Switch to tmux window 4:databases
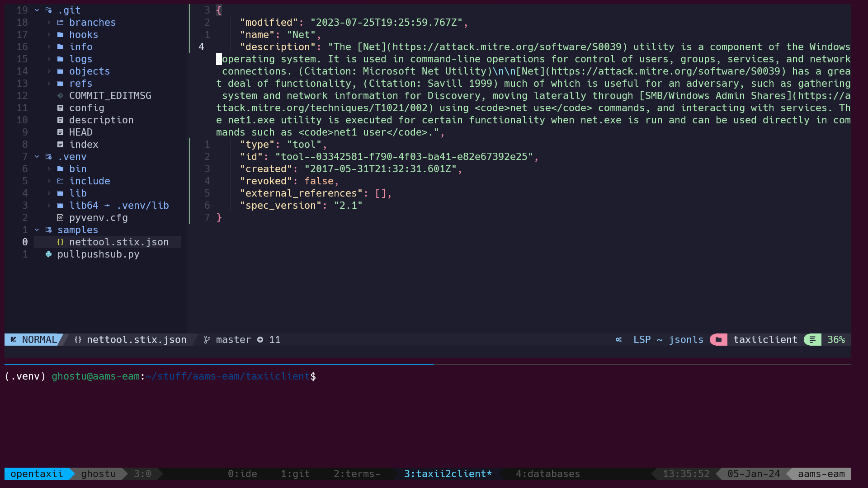 coord(548,474)
